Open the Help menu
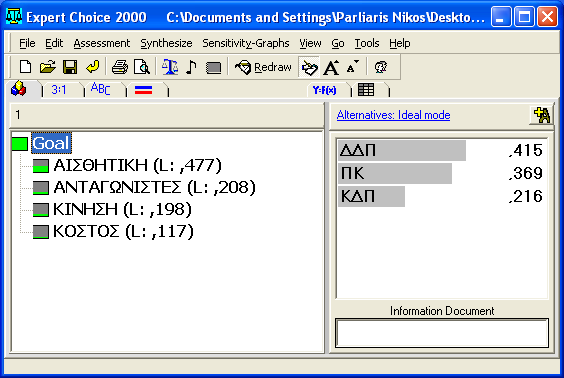The width and height of the screenshot is (564, 378). click(400, 44)
